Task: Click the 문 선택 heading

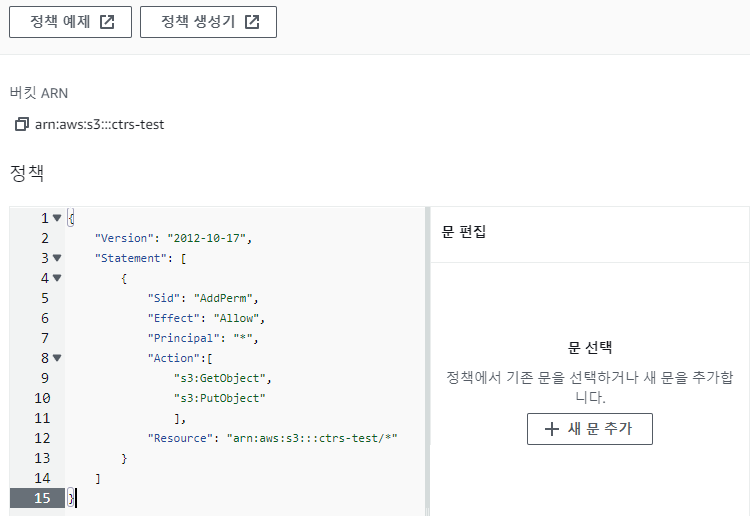Action: coord(590,348)
